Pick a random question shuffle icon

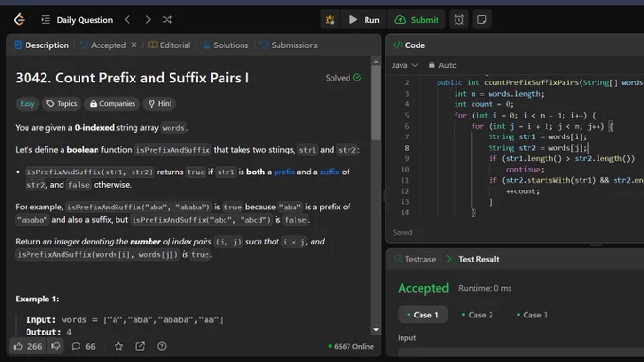(168, 19)
